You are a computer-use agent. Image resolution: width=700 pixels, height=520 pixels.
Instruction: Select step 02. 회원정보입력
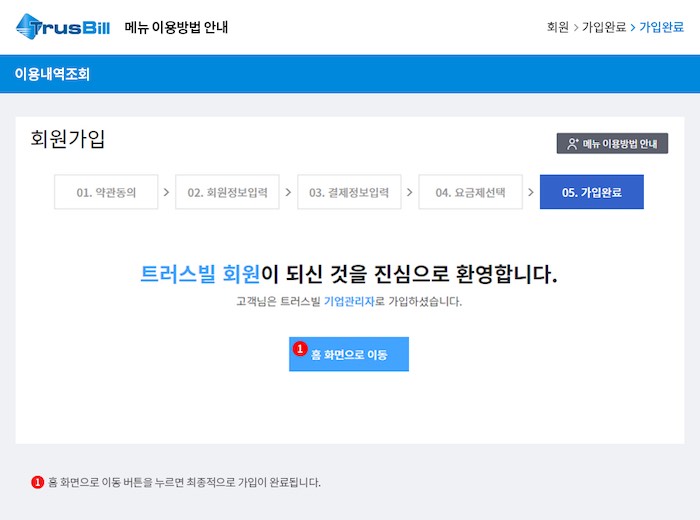click(227, 192)
